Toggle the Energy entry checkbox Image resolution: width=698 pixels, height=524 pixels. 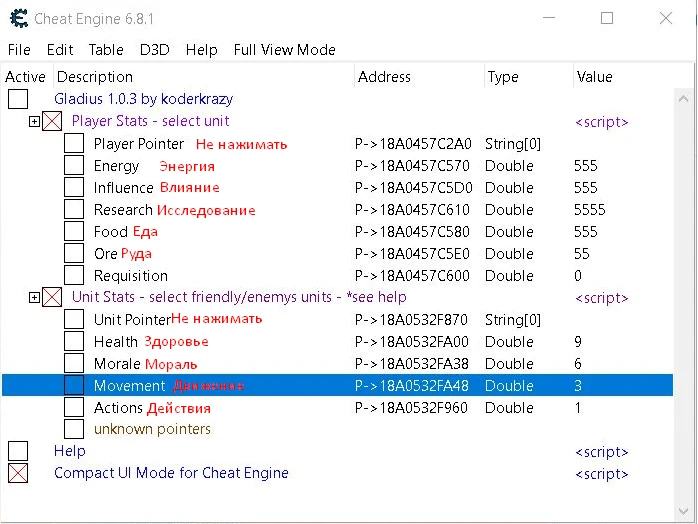[74, 166]
